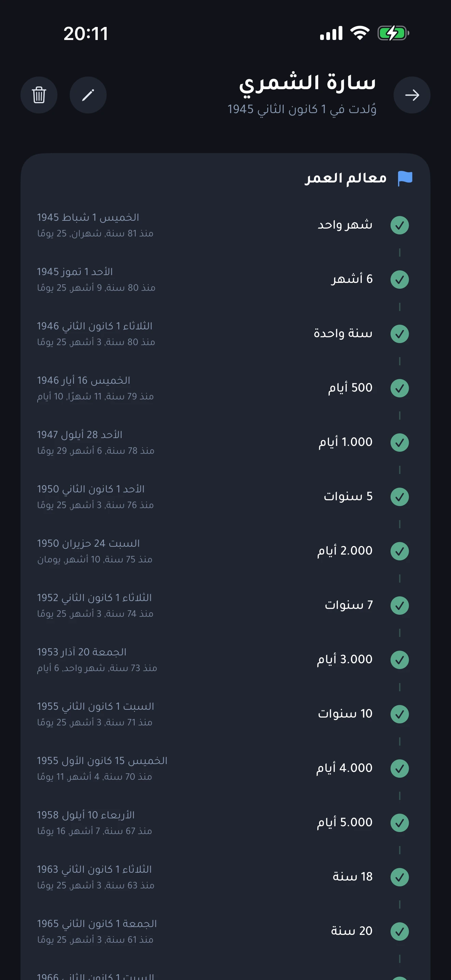Tap the Wi-Fi status icon
451x980 pixels.
360,33
